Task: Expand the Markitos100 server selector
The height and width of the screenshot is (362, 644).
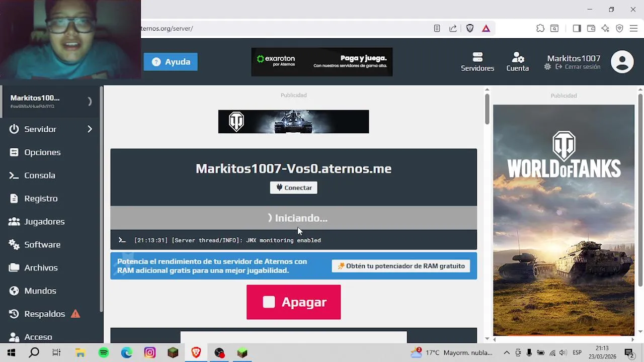Action: pos(51,101)
